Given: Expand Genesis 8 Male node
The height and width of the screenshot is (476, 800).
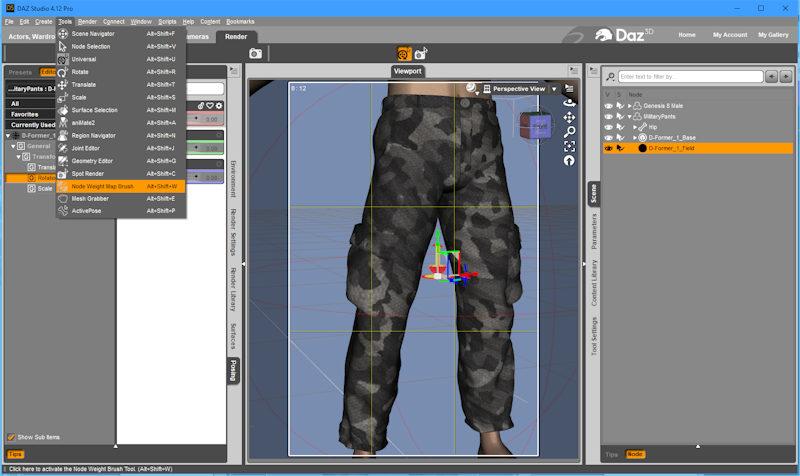Looking at the screenshot, I should point(630,106).
